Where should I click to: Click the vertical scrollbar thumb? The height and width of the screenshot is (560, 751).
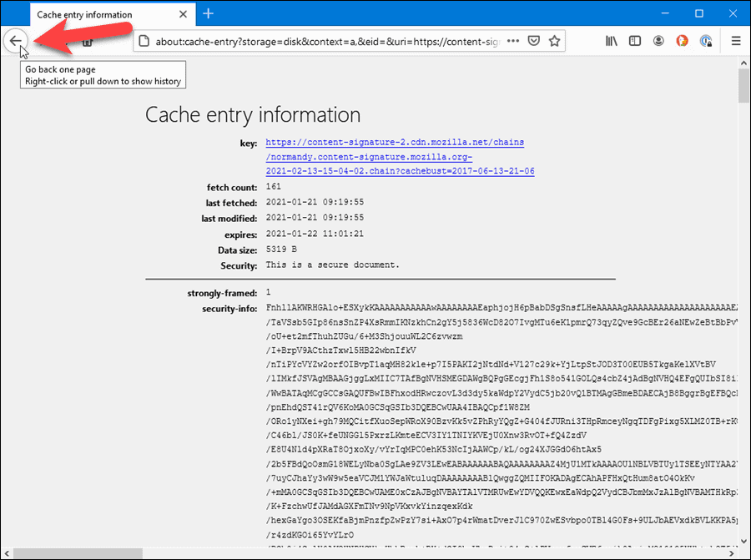click(x=743, y=86)
